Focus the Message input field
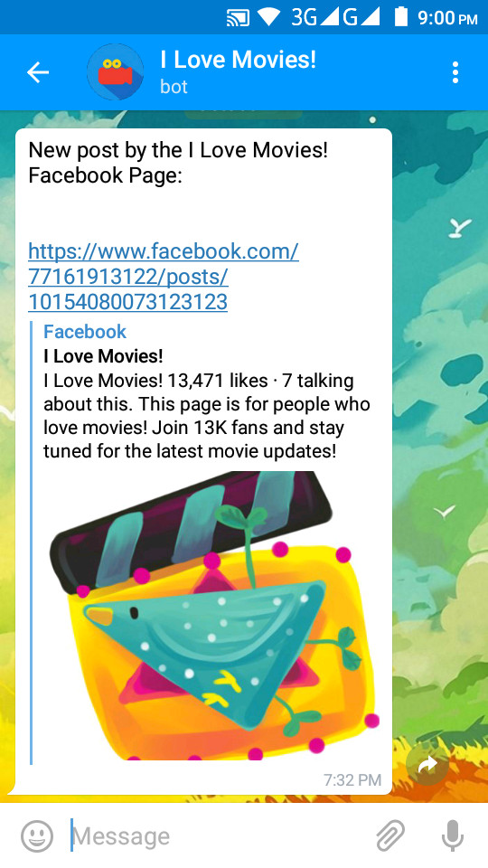This screenshot has height=868, width=488. click(221, 835)
